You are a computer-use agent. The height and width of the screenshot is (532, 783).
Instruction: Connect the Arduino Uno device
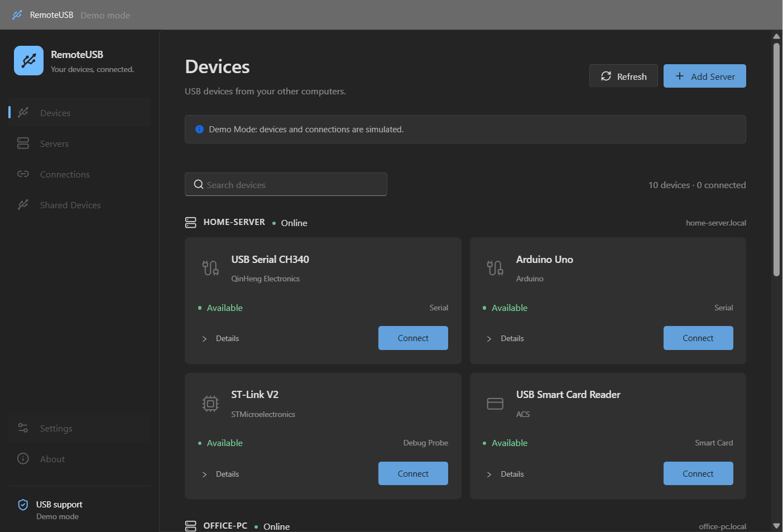(698, 338)
